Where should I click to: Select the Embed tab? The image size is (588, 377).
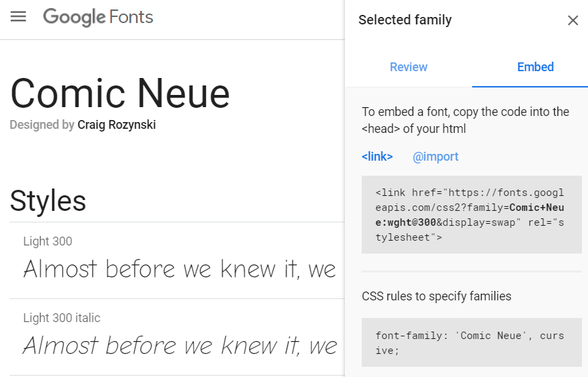coord(535,67)
